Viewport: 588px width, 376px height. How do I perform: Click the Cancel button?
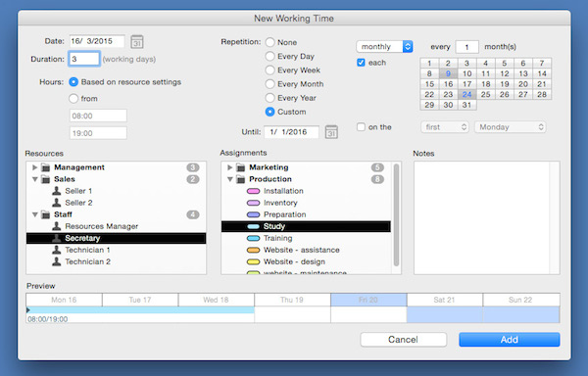[404, 340]
